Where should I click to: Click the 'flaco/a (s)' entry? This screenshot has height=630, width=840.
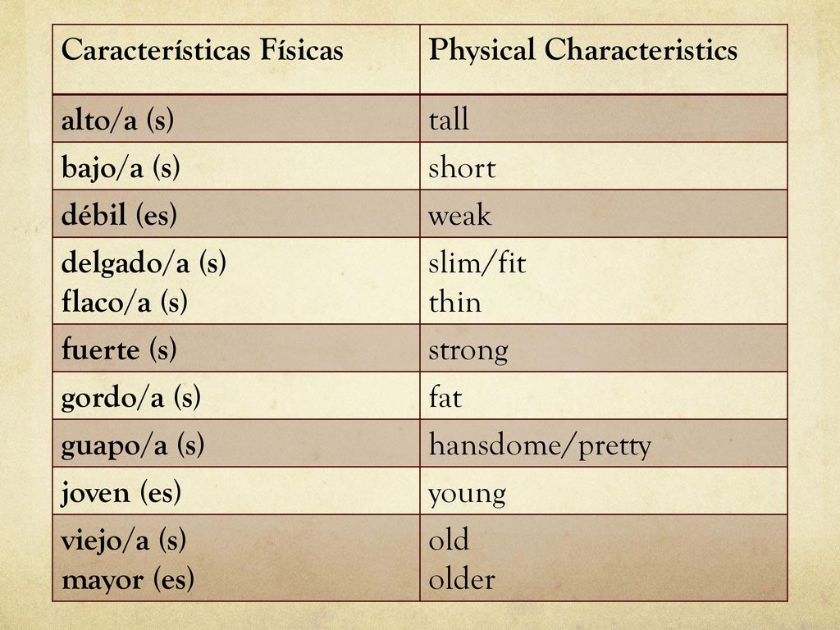125,301
